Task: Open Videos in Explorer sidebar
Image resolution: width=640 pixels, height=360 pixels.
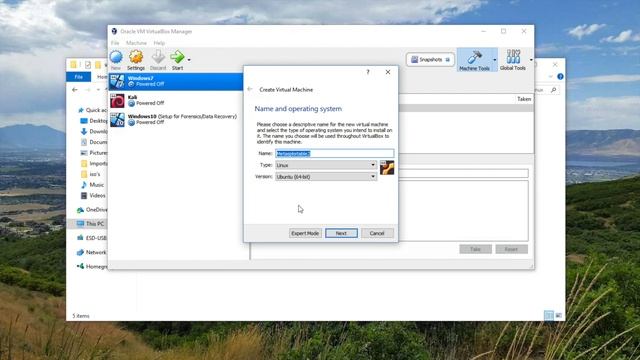Action: (x=93, y=196)
